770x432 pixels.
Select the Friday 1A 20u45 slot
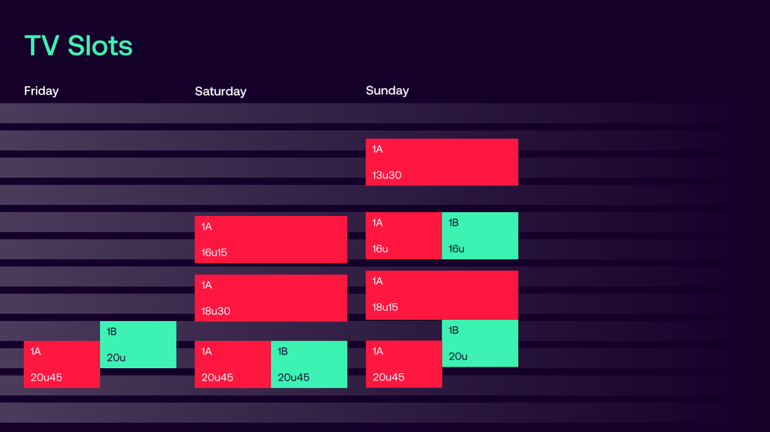pos(62,364)
